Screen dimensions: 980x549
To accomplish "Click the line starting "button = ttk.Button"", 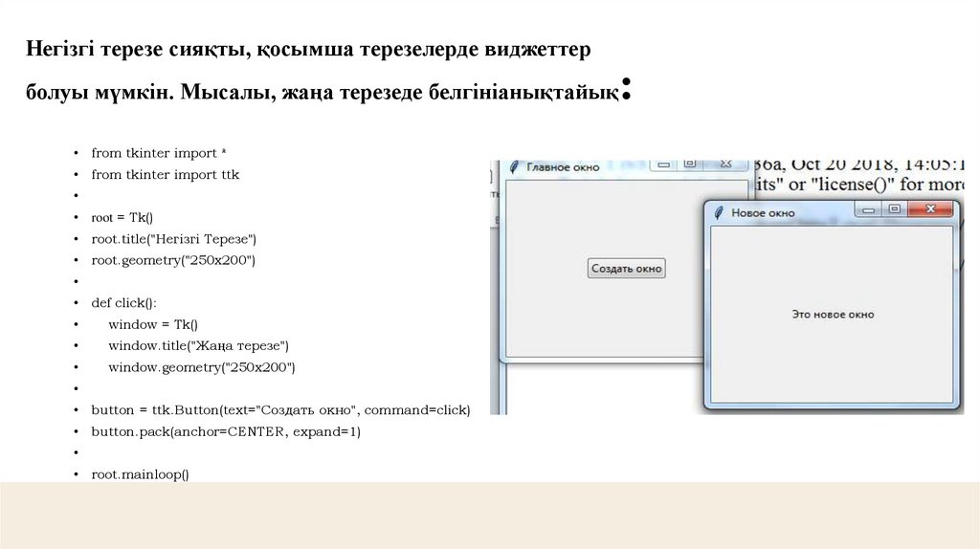I will click(280, 409).
